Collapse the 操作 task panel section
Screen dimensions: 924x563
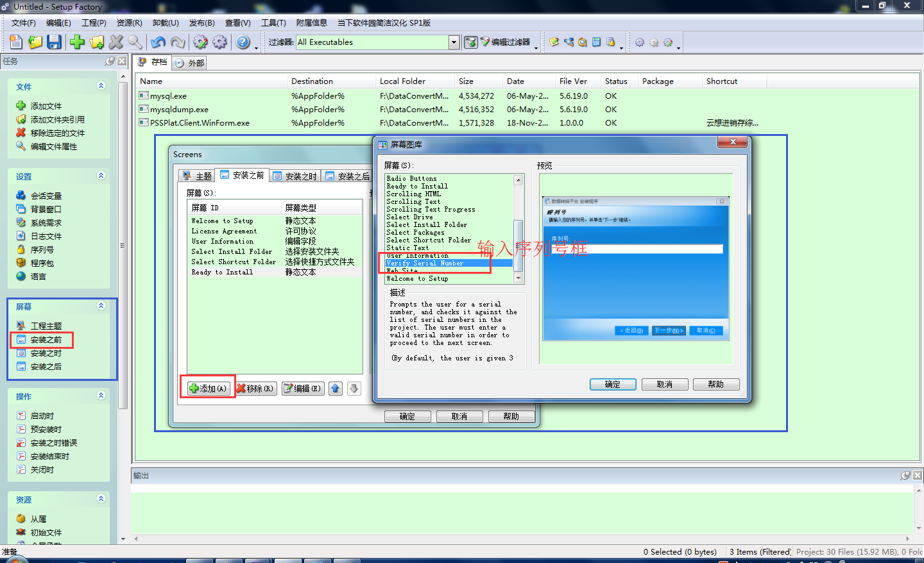[101, 396]
